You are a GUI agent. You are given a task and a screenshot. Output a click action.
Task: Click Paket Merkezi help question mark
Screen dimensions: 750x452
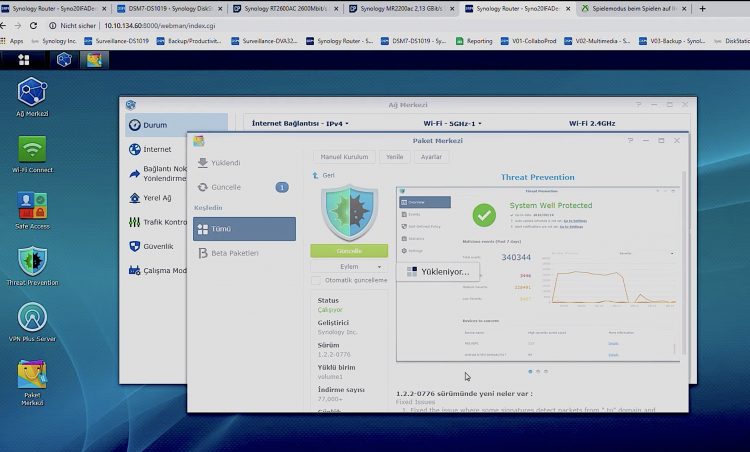click(x=630, y=141)
